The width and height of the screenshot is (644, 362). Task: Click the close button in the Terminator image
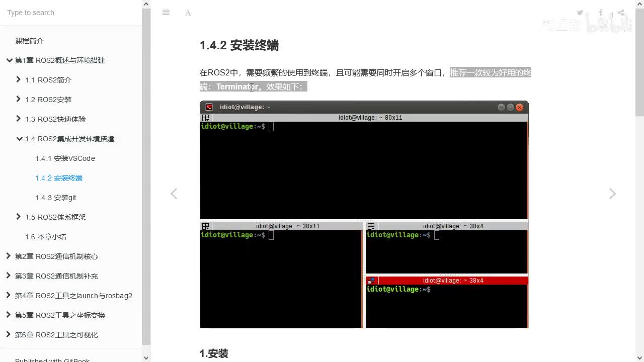coord(520,107)
